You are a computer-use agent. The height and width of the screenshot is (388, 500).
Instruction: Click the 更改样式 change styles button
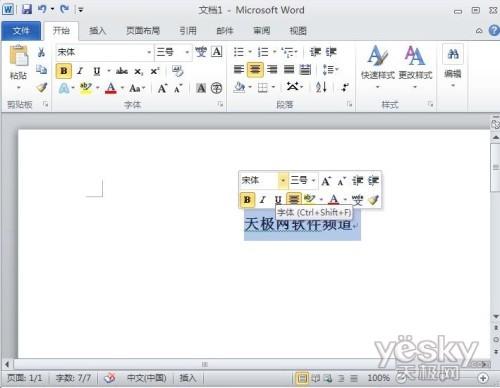pos(415,67)
